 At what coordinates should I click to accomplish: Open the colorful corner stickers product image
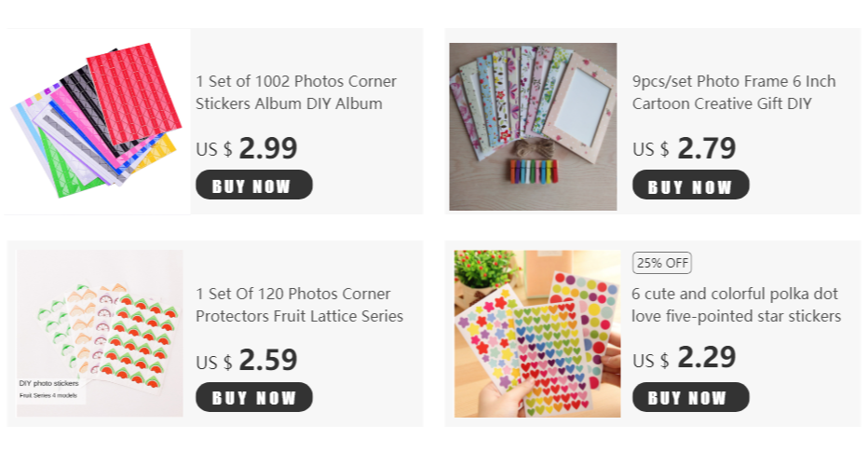[98, 121]
